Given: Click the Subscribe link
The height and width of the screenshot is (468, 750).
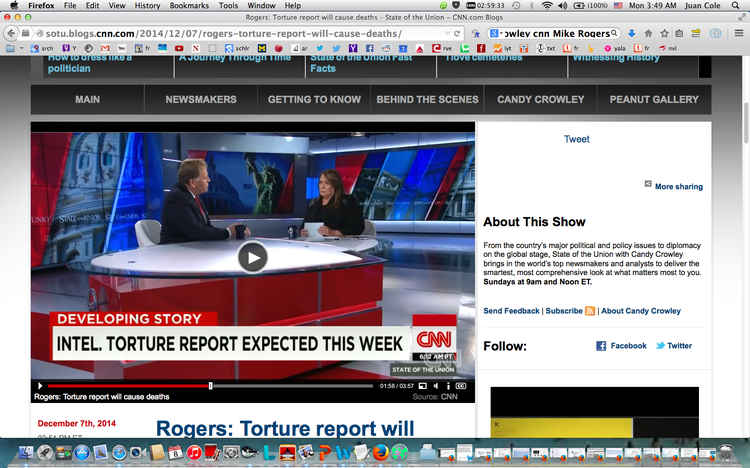Looking at the screenshot, I should [564, 311].
